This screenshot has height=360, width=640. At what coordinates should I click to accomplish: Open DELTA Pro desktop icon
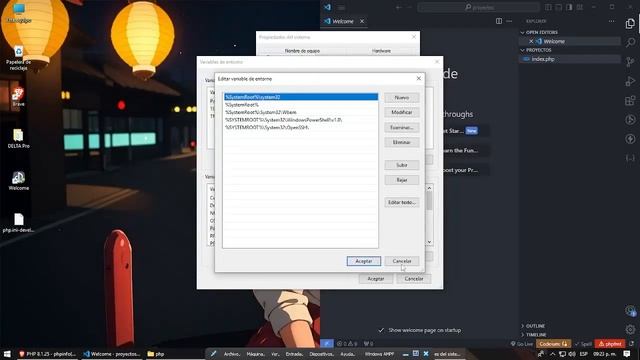pyautogui.click(x=18, y=139)
